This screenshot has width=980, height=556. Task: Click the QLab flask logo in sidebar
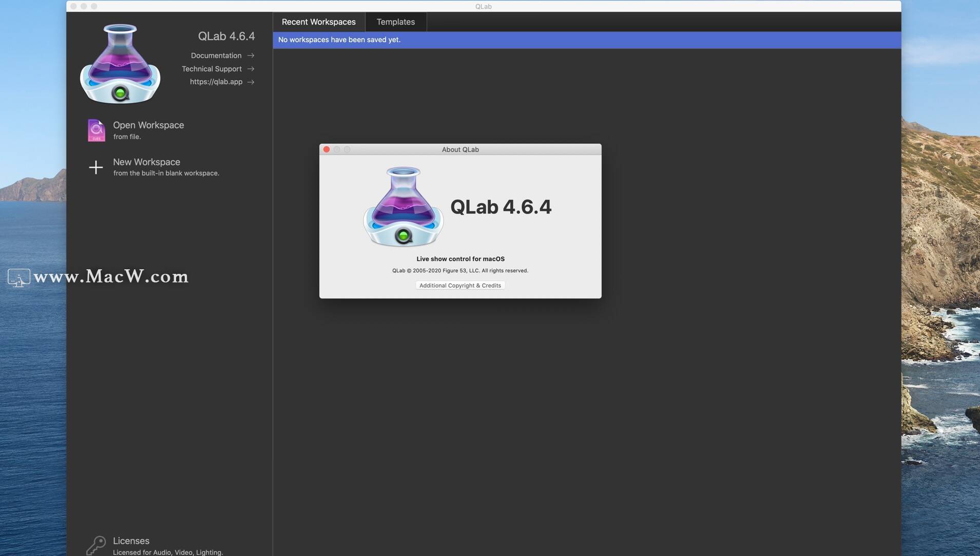click(x=120, y=64)
